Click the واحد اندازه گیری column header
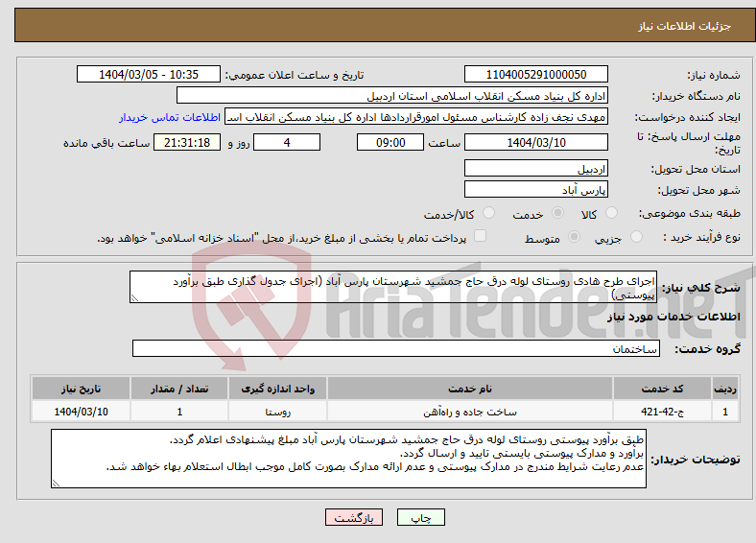756x543 pixels. (277, 389)
